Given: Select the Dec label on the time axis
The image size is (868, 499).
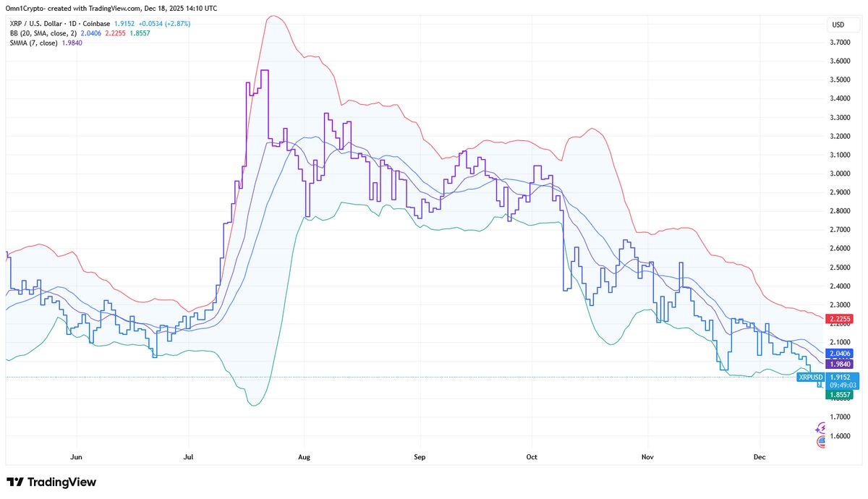Looking at the screenshot, I should 759,457.
